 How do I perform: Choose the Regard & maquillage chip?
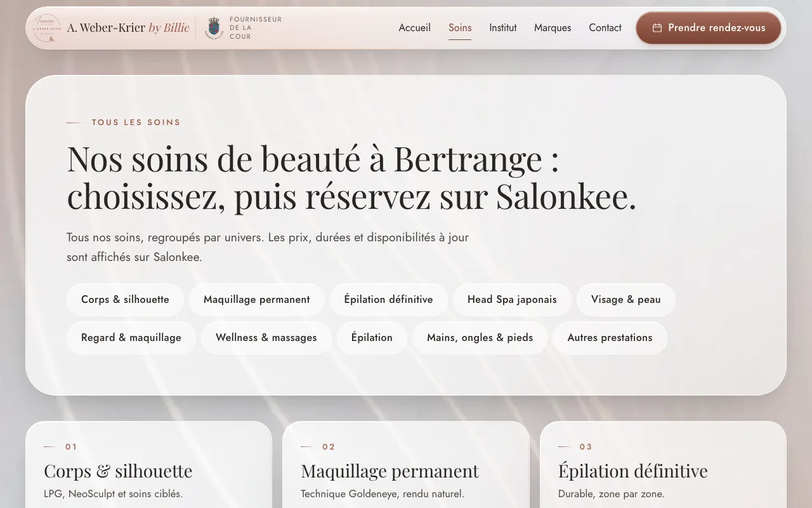131,338
